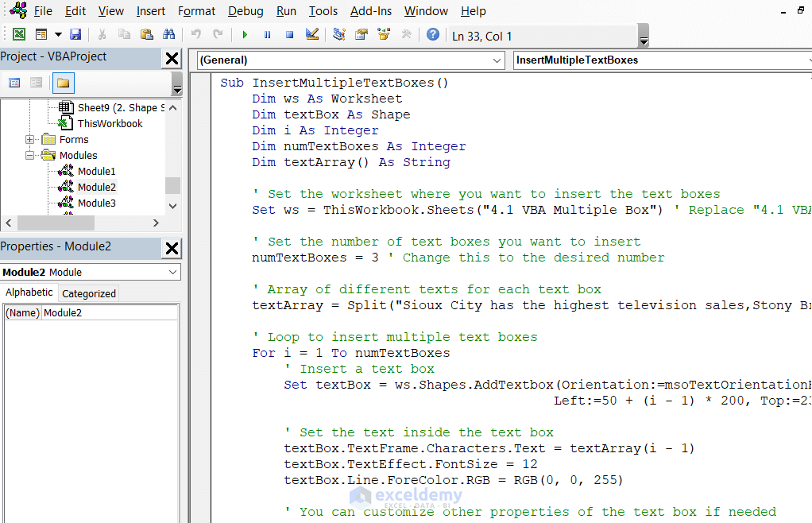Expand the Forms folder node
The width and height of the screenshot is (812, 523).
[x=30, y=139]
